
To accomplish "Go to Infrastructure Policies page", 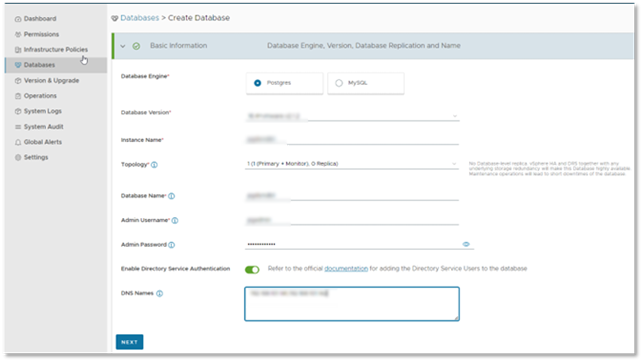I will pyautogui.click(x=56, y=50).
